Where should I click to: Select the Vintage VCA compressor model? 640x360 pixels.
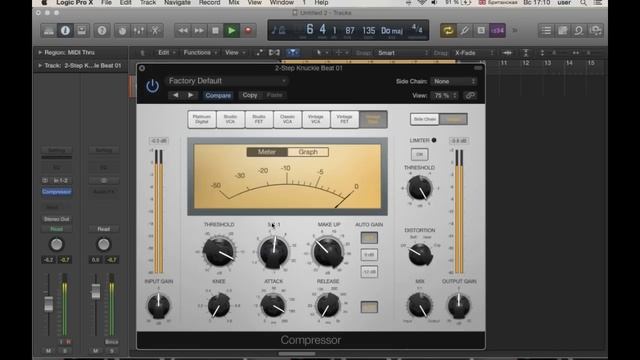[316, 119]
